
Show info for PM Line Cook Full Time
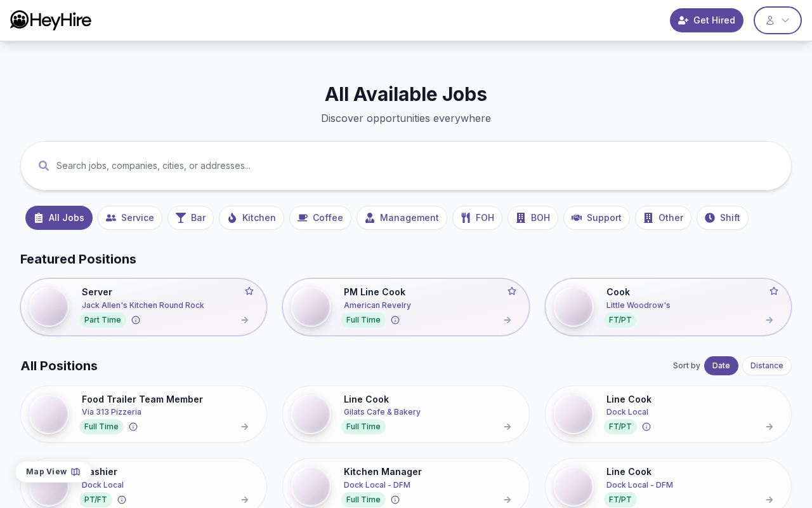click(395, 320)
